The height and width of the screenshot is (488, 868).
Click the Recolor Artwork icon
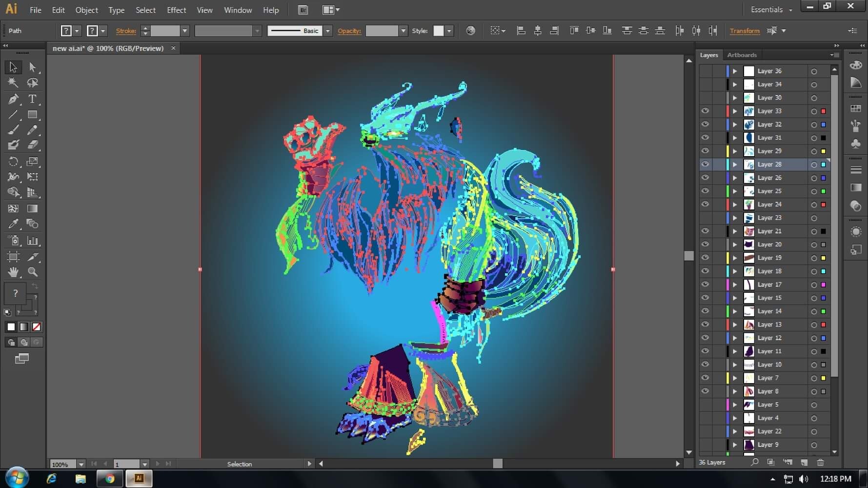coord(470,31)
